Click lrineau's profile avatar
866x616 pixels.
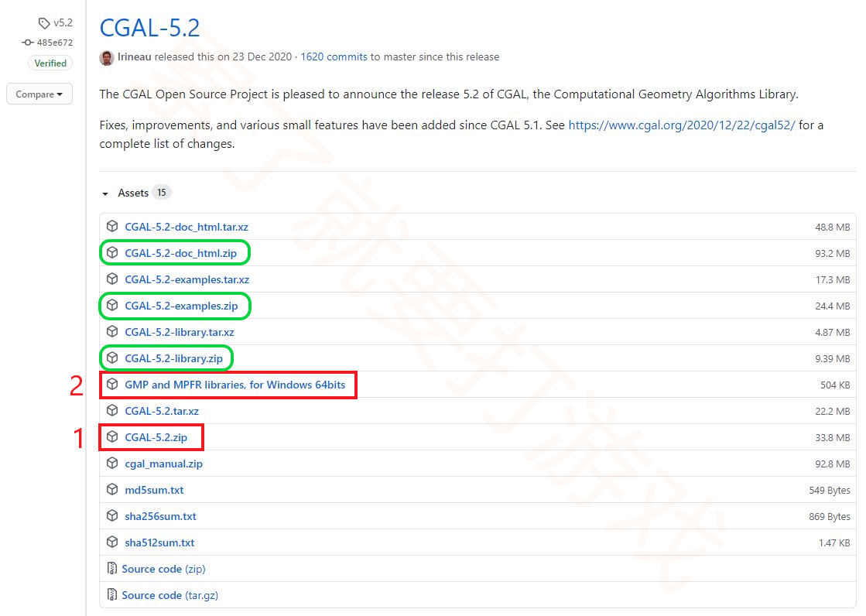point(106,57)
